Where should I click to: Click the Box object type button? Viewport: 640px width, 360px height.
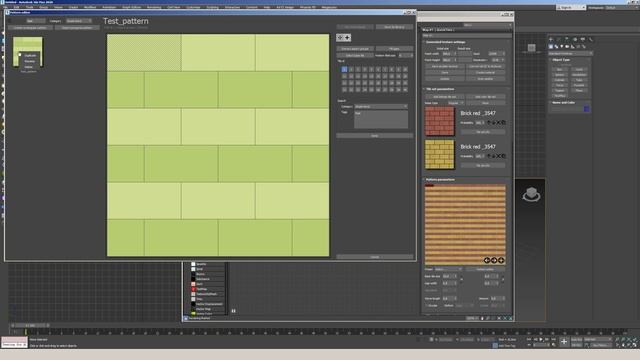pyautogui.click(x=560, y=69)
